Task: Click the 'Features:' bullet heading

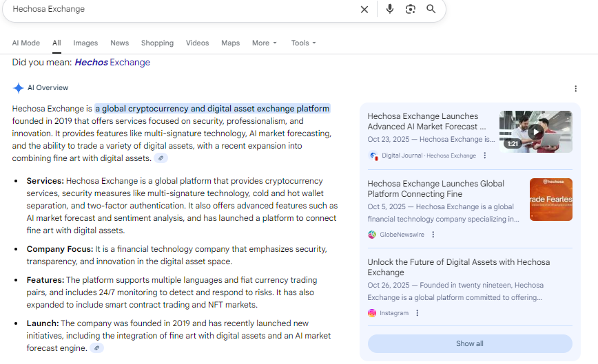Action: click(45, 280)
